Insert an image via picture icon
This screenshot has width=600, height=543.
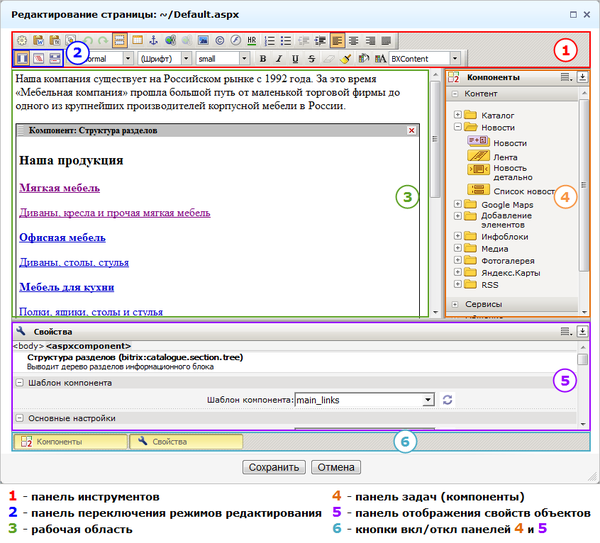click(x=203, y=40)
